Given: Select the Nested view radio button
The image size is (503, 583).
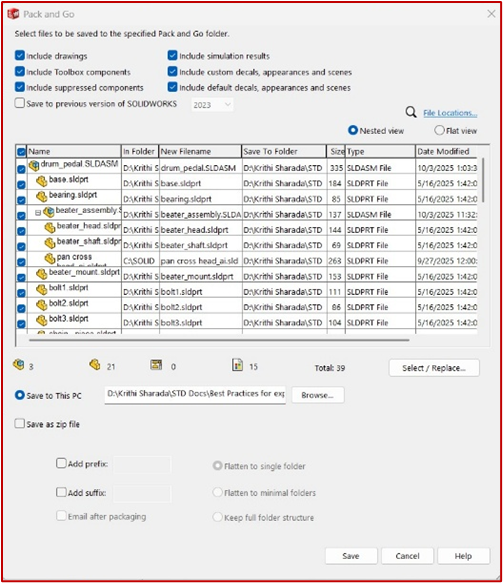Looking at the screenshot, I should tap(353, 131).
